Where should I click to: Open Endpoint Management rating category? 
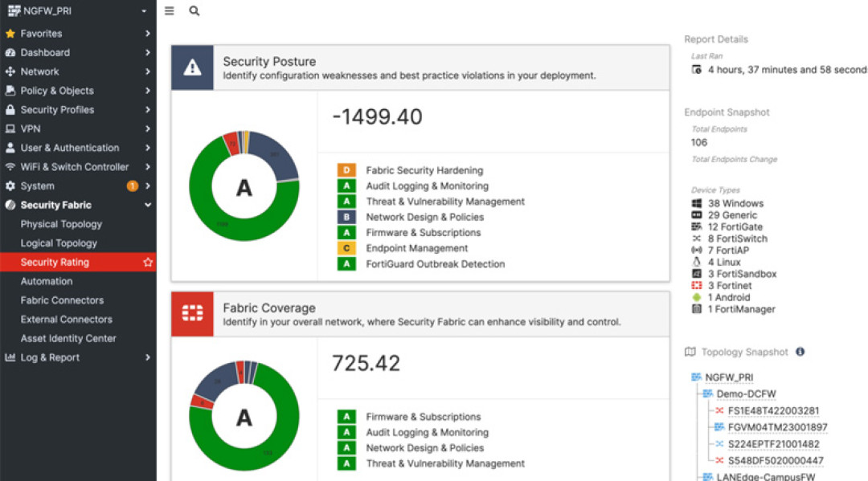coord(417,248)
